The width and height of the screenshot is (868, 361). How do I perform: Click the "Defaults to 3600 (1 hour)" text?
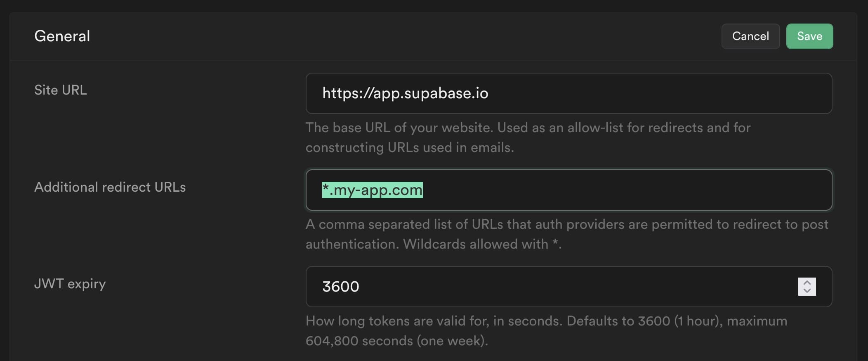click(644, 321)
